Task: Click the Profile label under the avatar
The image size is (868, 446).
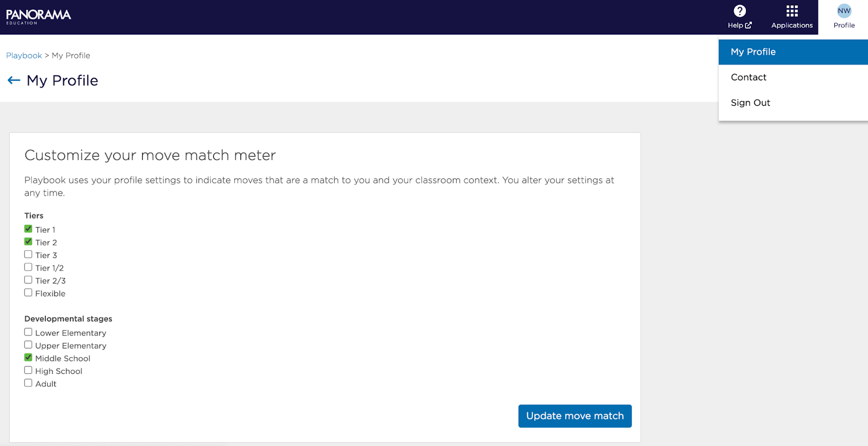Action: pyautogui.click(x=844, y=25)
